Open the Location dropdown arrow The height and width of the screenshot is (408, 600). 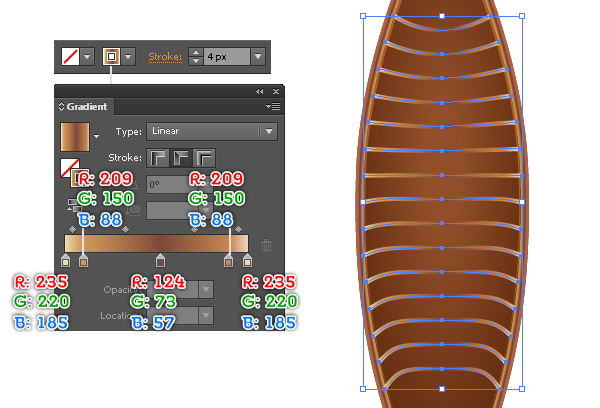[206, 316]
